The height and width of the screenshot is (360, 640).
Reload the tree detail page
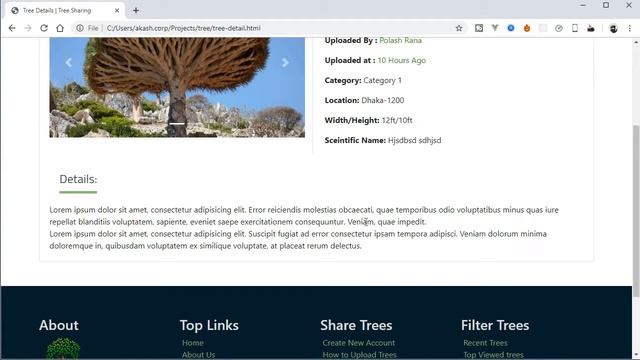pyautogui.click(x=44, y=28)
